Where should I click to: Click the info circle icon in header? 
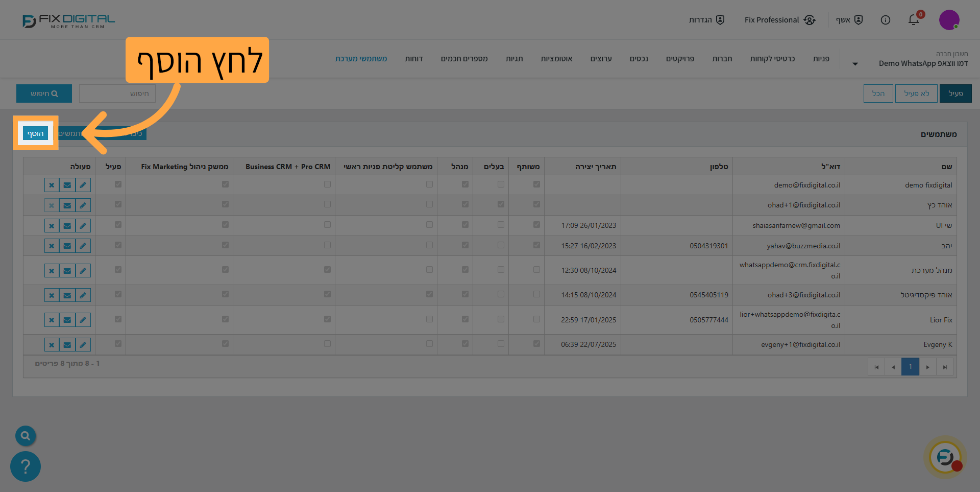886,20
